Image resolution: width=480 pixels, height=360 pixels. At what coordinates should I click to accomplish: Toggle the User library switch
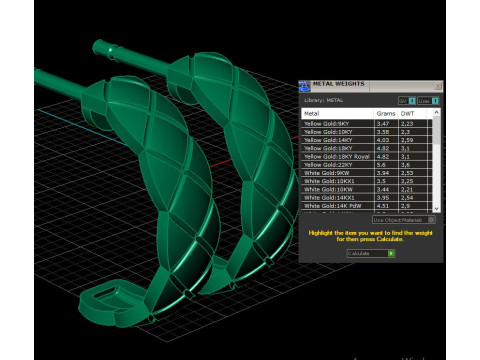(428, 101)
